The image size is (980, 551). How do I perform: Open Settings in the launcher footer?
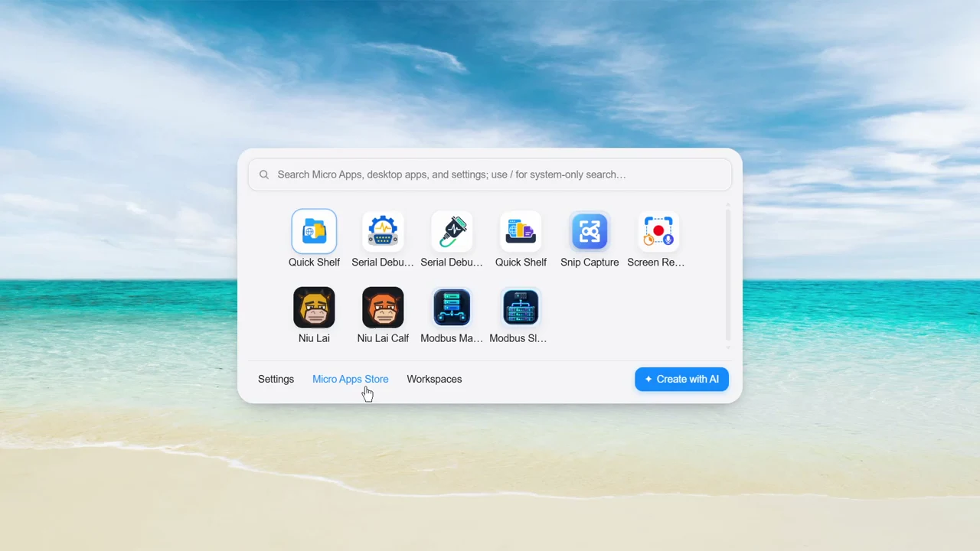click(276, 379)
